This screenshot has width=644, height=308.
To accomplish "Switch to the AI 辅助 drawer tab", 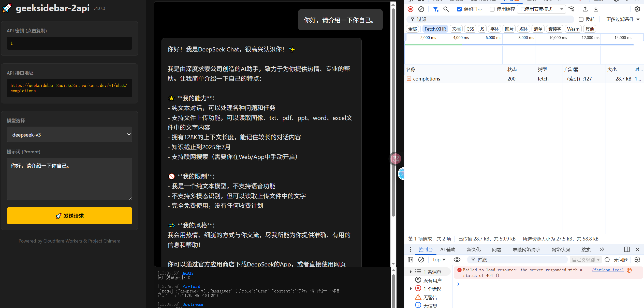I will (x=448, y=249).
